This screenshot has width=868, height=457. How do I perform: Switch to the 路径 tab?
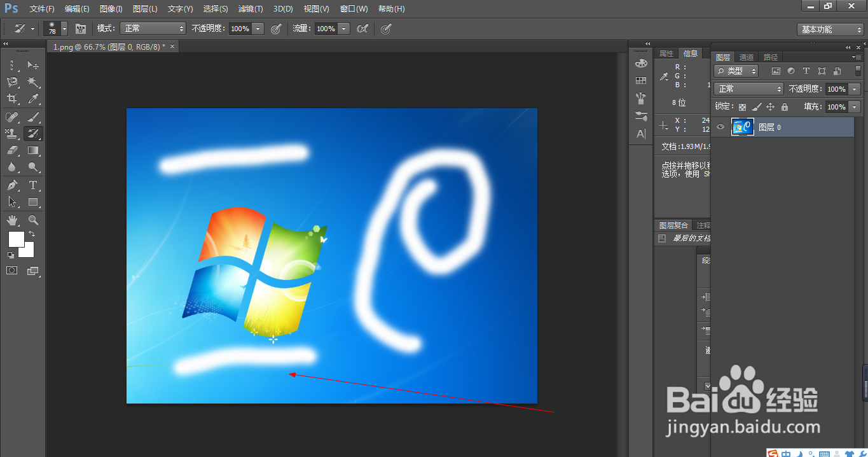[771, 57]
